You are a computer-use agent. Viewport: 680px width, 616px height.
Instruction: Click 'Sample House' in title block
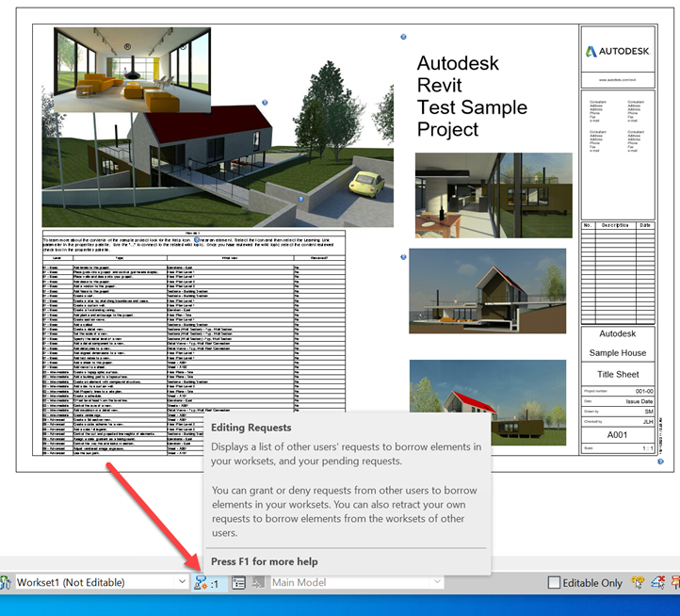tap(618, 353)
